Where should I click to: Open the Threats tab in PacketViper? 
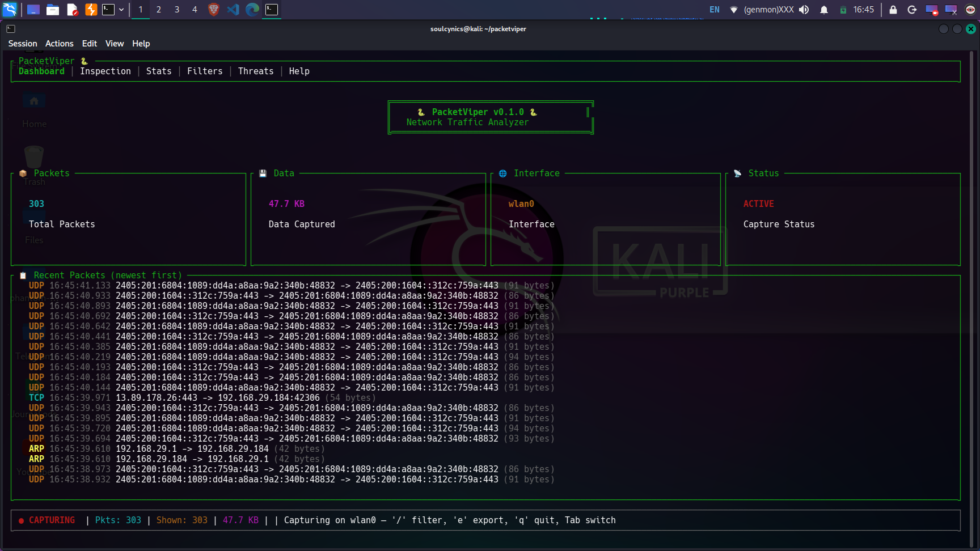(x=256, y=71)
